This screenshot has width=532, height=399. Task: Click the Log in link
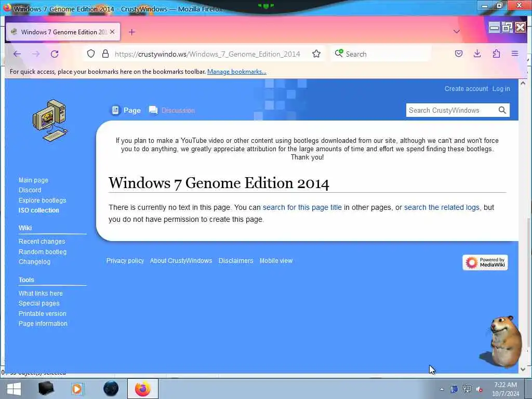point(501,88)
